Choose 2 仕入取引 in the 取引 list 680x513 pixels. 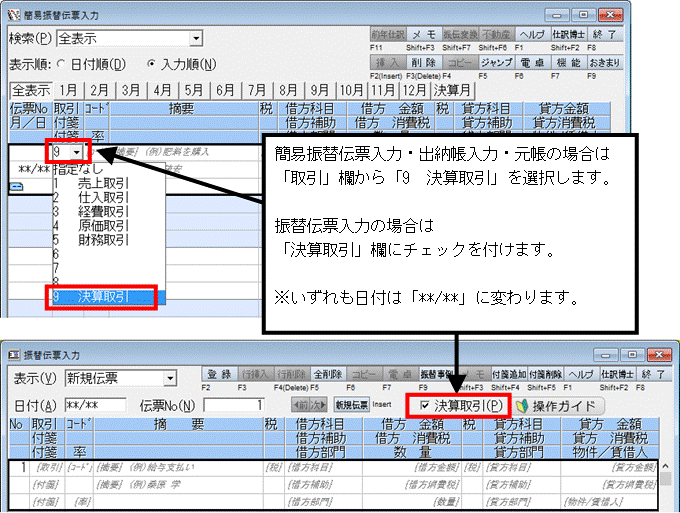[109, 198]
